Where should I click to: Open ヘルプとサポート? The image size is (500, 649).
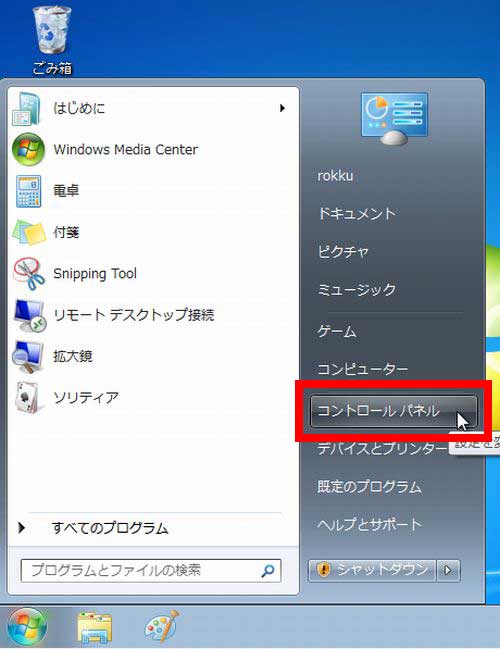click(x=369, y=524)
